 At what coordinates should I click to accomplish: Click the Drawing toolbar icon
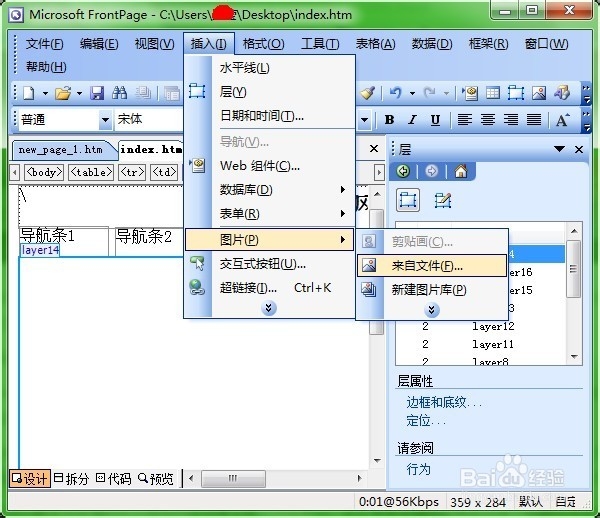point(562,93)
